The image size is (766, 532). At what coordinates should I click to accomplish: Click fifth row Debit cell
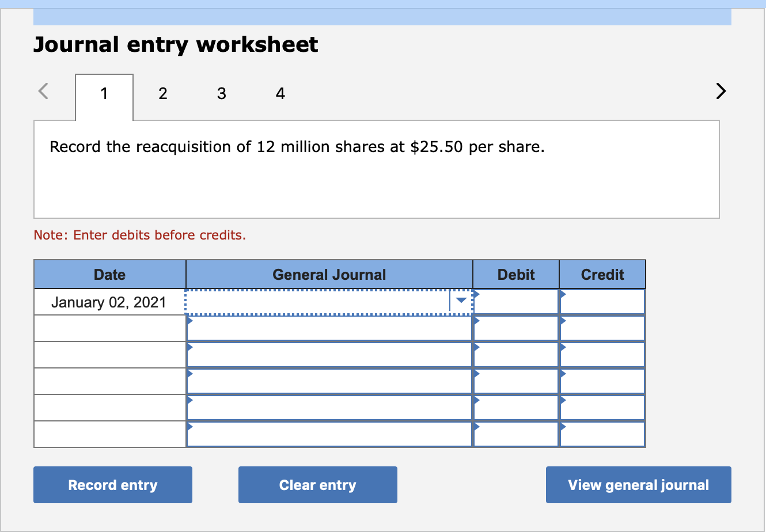point(516,408)
